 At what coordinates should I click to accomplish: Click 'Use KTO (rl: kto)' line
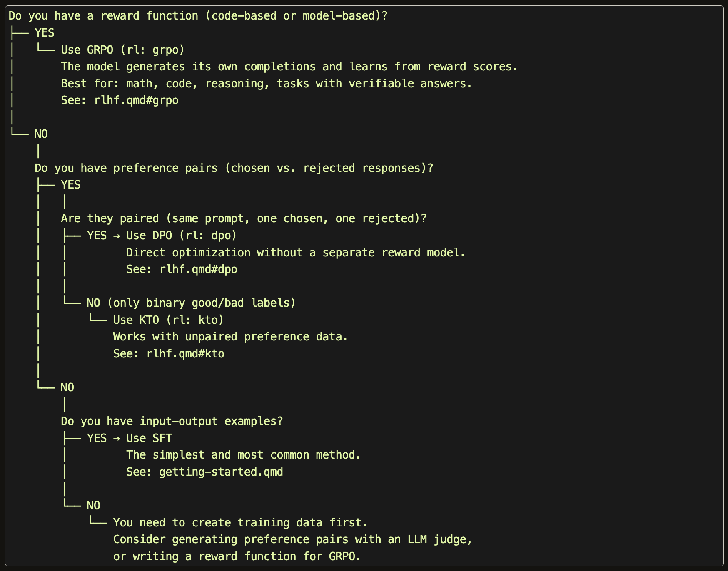point(168,320)
